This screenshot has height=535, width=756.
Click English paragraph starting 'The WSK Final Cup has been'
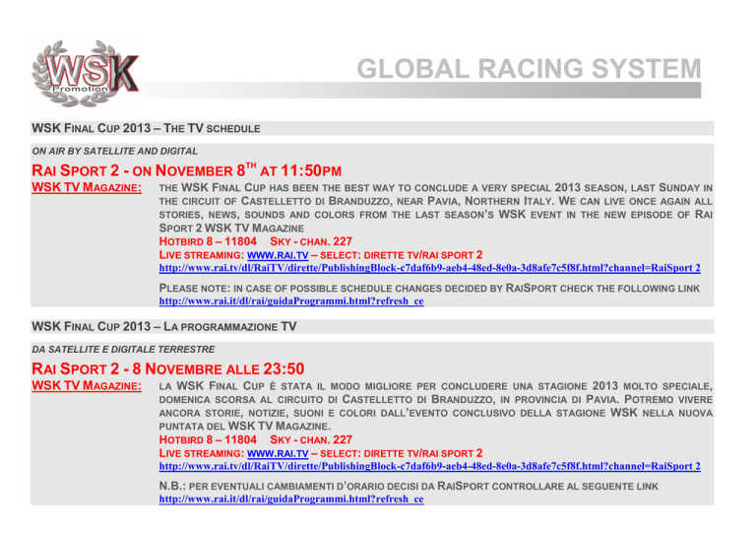pos(436,208)
